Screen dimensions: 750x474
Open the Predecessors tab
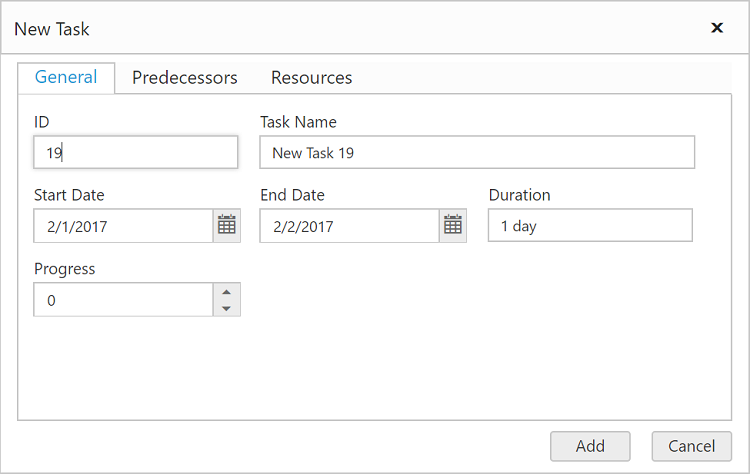185,78
